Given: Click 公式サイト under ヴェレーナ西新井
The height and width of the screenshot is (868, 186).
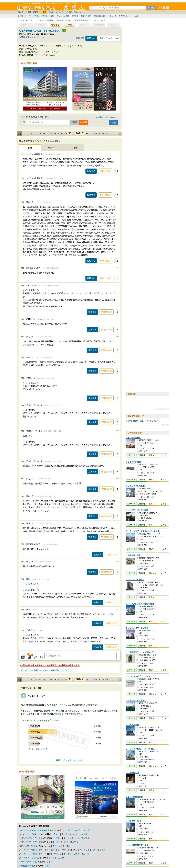Looking at the screenshot, I should 131,455.
